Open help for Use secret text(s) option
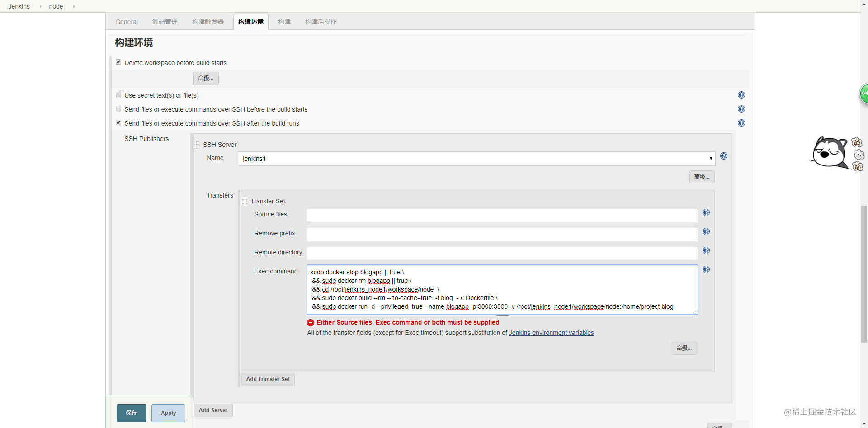This screenshot has height=428, width=868. [741, 95]
